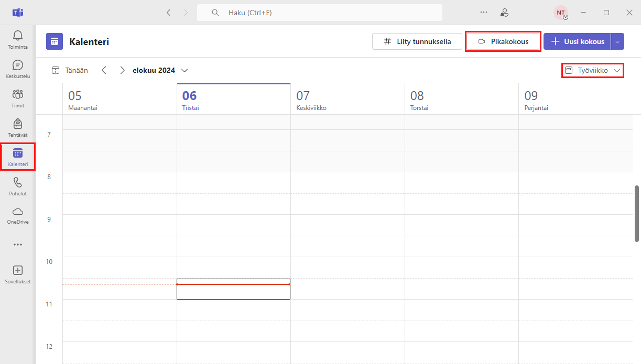Change Työviikko calendar view dropdown
Viewport: 641px width, 364px height.
pos(593,70)
